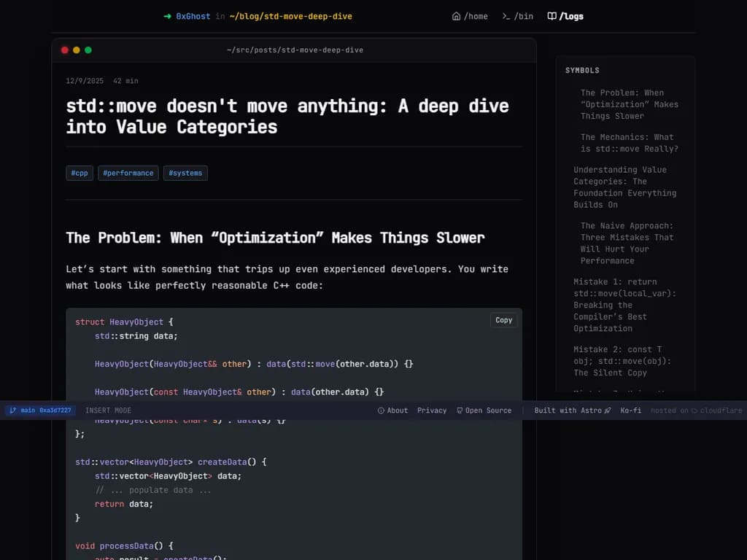The width and height of the screenshot is (747, 560).
Task: Navigate to the /home menu item
Action: 475,15
